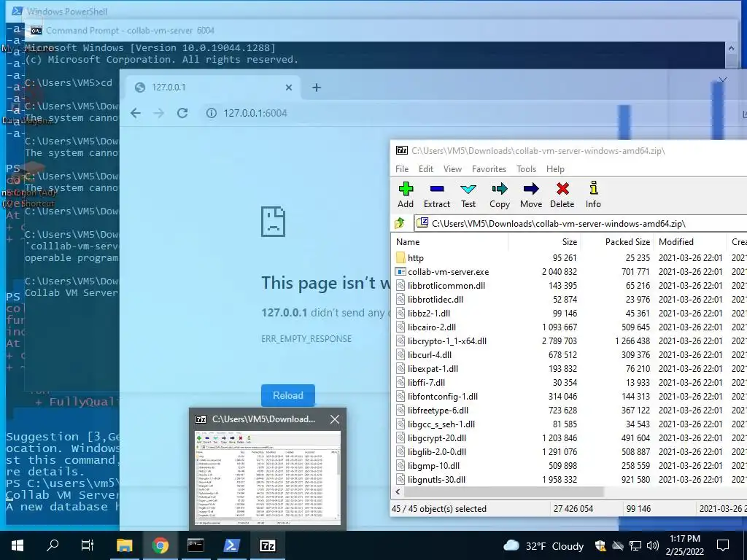This screenshot has height=560, width=747.
Task: Select the Copy tool in 7-Zip
Action: click(499, 195)
